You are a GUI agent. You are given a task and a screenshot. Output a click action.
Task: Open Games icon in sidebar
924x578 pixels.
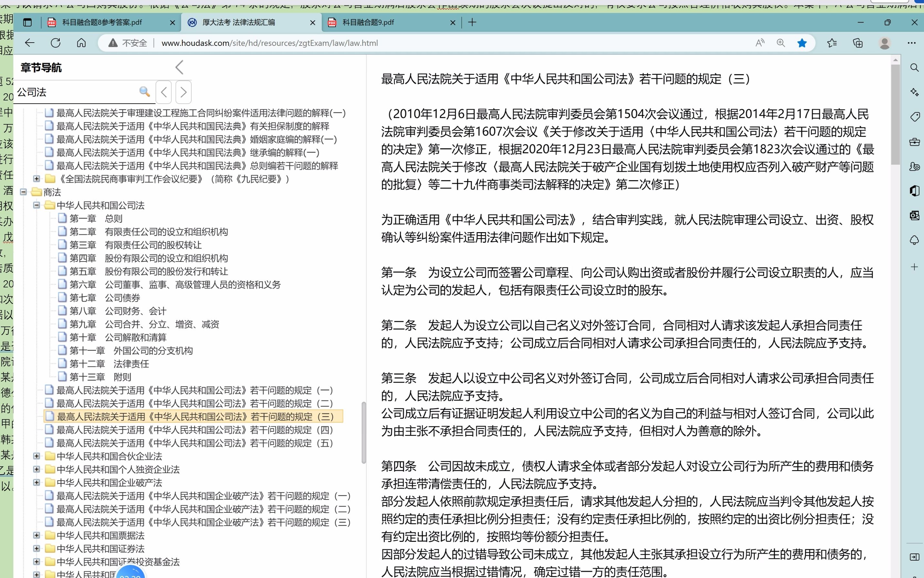tap(914, 166)
